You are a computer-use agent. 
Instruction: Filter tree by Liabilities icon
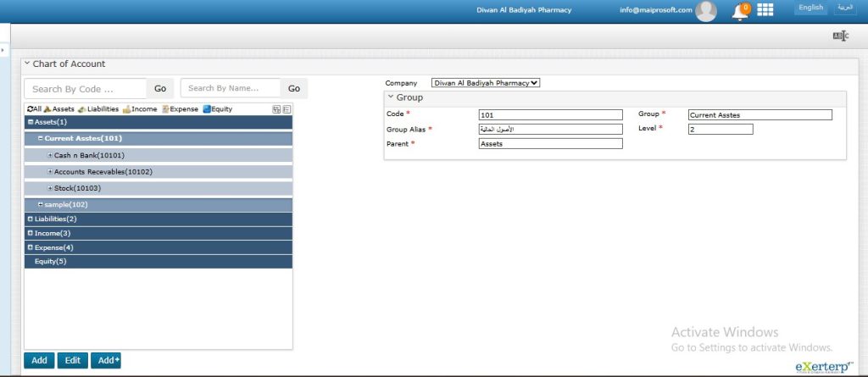pos(82,109)
